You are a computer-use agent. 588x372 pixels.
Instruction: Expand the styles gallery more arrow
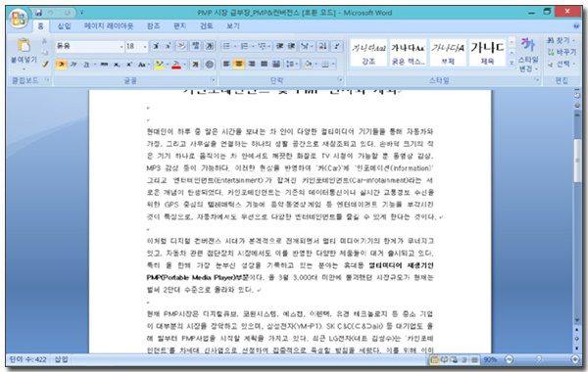point(512,63)
